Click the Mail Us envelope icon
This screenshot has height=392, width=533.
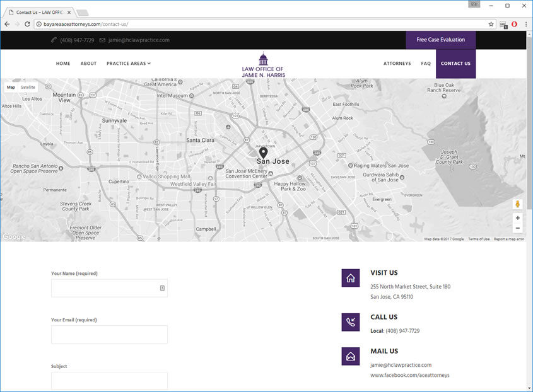[350, 356]
